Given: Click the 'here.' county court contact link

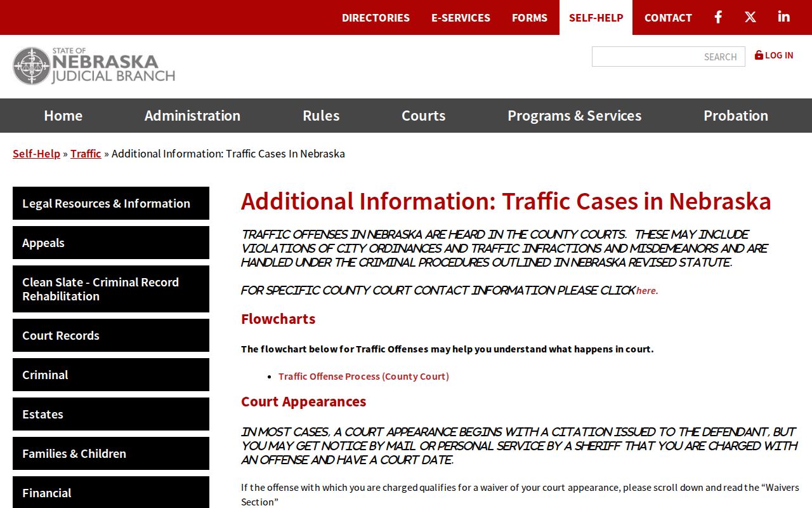Looking at the screenshot, I should point(647,291).
